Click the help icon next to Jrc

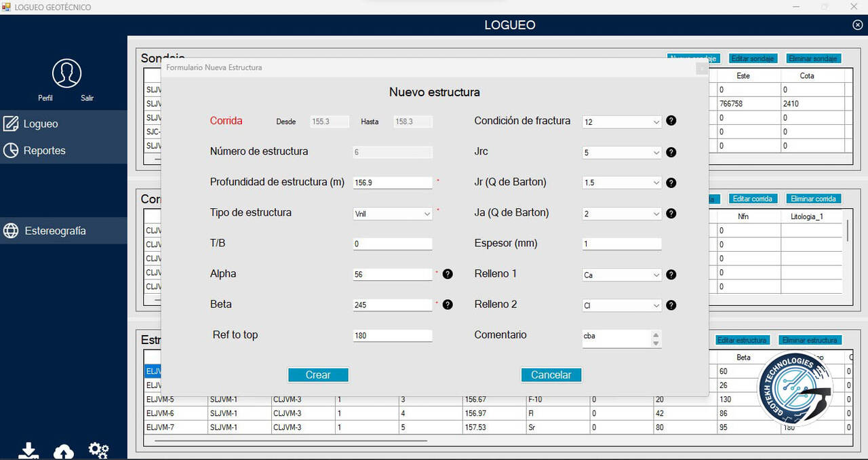pyautogui.click(x=671, y=152)
